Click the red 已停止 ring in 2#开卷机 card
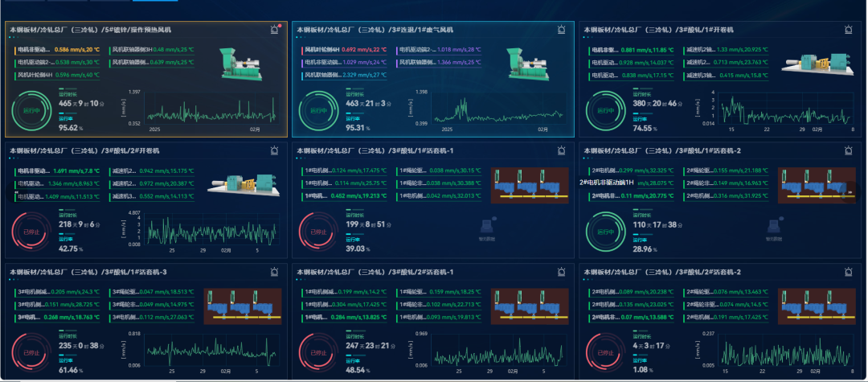This screenshot has width=868, height=382. [29, 232]
